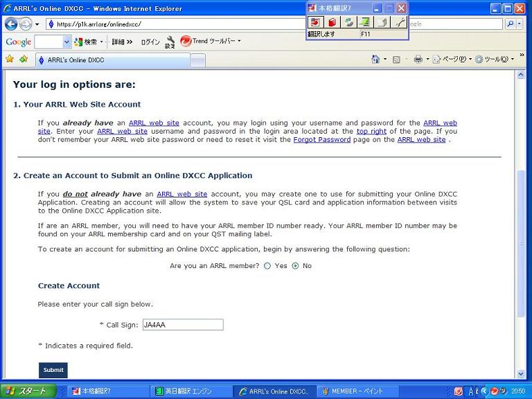
Task: Open the Home button dropdown arrow
Action: (385, 60)
